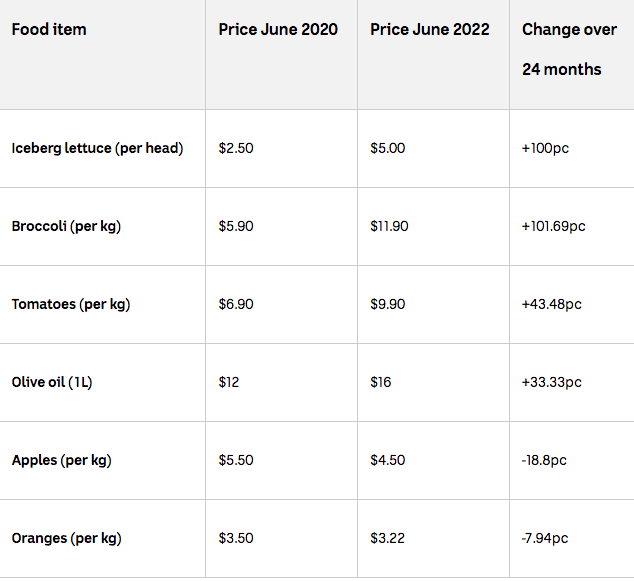Select the Apples (per kg) row label
The height and width of the screenshot is (581, 634).
click(61, 461)
